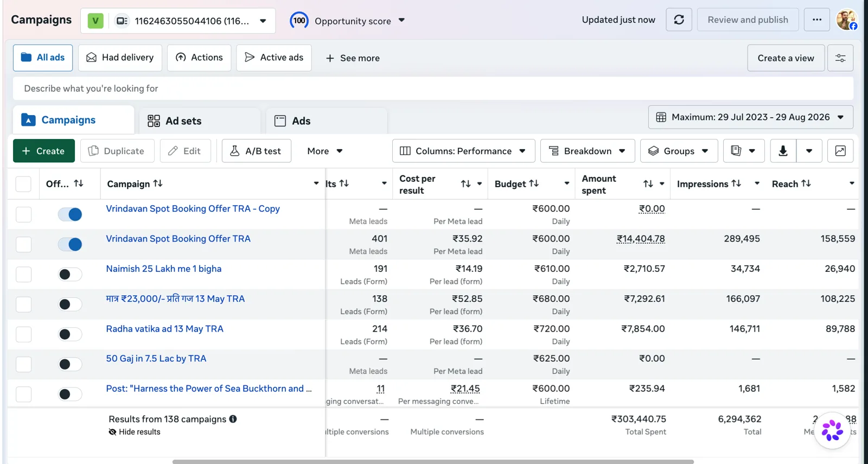Tick the select-all campaigns header checkbox
This screenshot has height=464, width=868.
23,184
